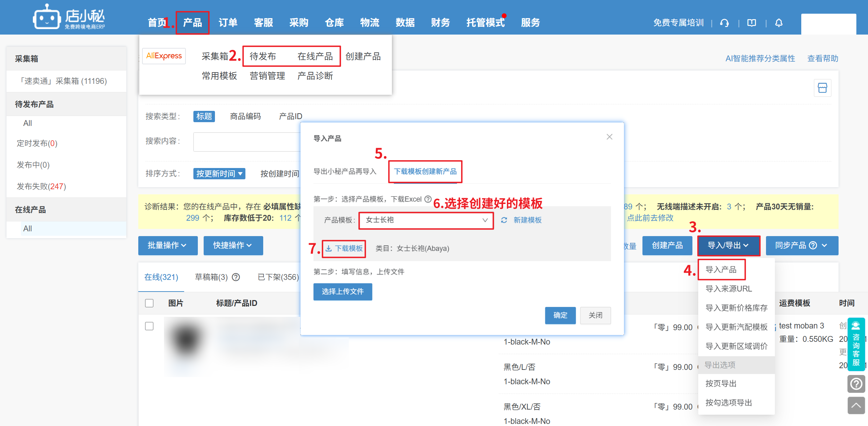The height and width of the screenshot is (426, 868).
Task: Click the refresh icon beside 新建模板
Action: tap(504, 220)
